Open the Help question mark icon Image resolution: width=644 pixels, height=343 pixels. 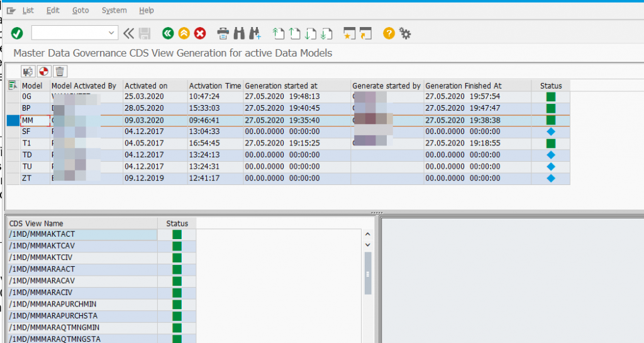[x=389, y=33]
